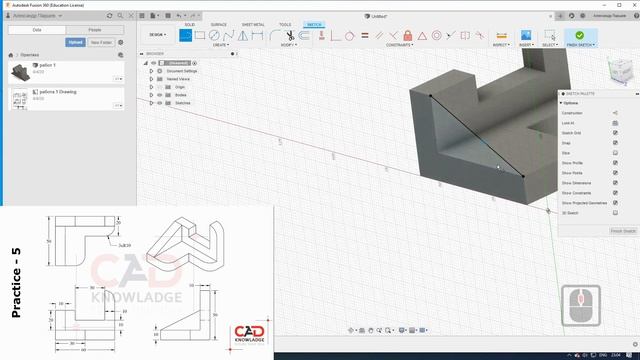
Task: Click the Select window selection icon
Action: [550, 35]
